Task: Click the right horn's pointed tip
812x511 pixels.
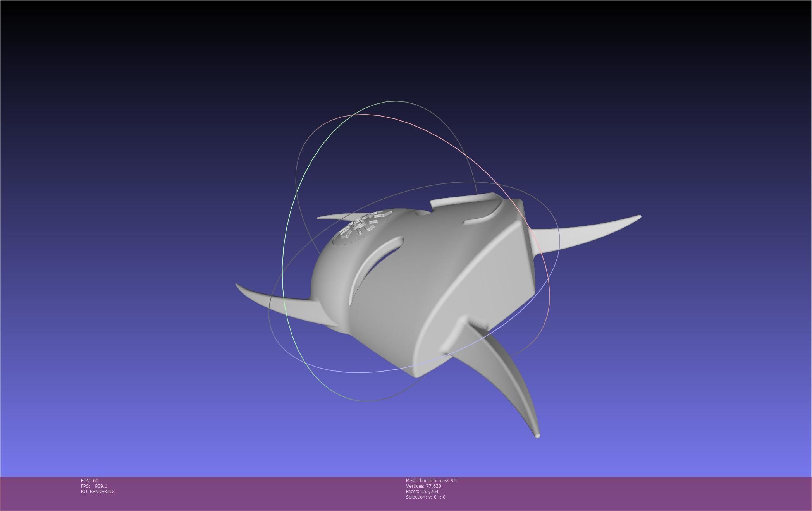Action: (x=639, y=217)
